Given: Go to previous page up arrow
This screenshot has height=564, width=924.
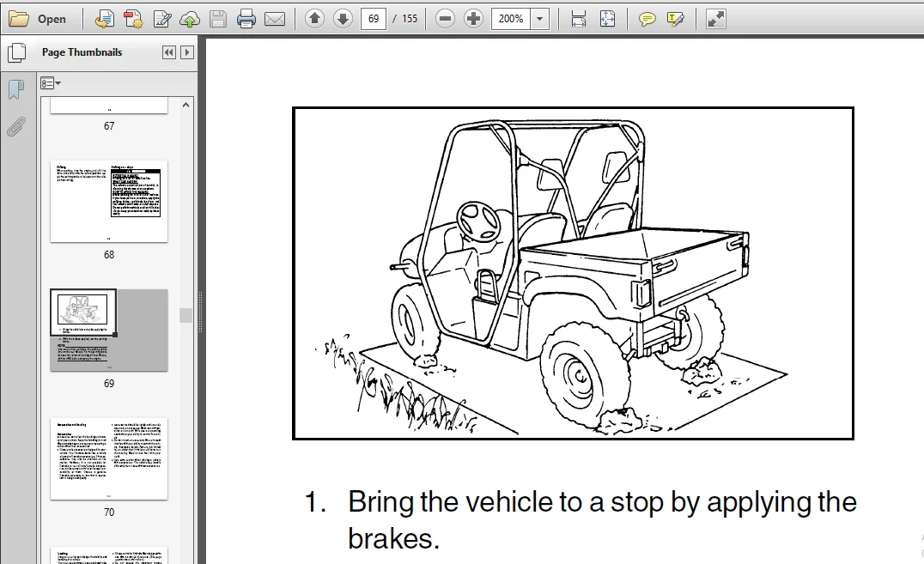Looking at the screenshot, I should tap(314, 19).
